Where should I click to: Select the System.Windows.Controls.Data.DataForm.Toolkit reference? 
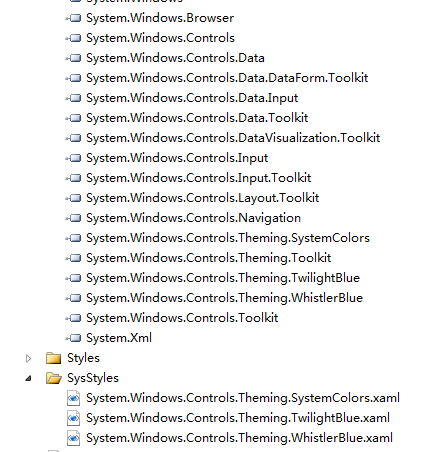(x=227, y=78)
